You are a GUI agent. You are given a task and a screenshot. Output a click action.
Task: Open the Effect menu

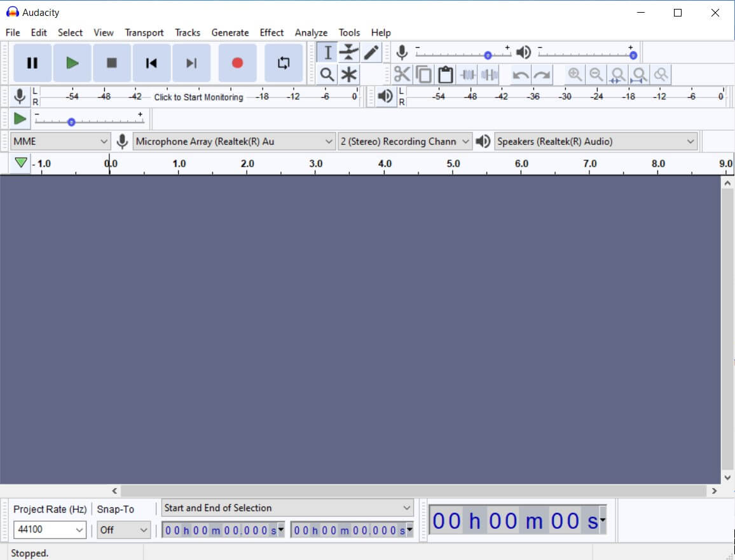[x=271, y=32]
